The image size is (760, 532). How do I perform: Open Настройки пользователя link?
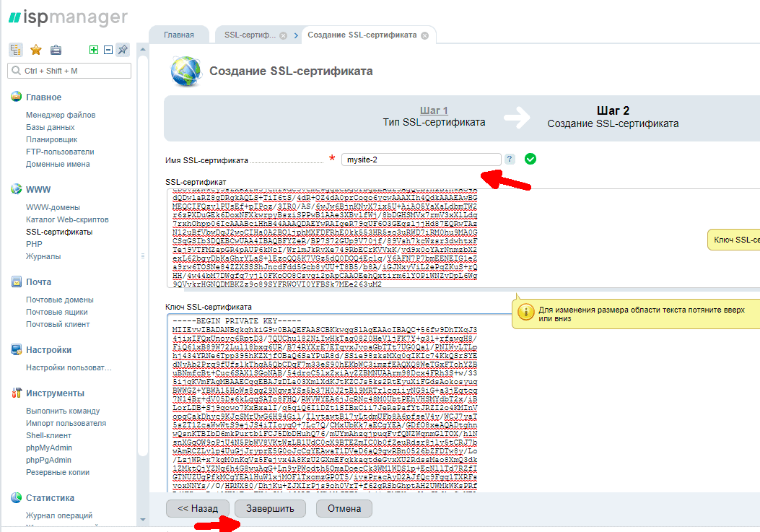coord(69,367)
